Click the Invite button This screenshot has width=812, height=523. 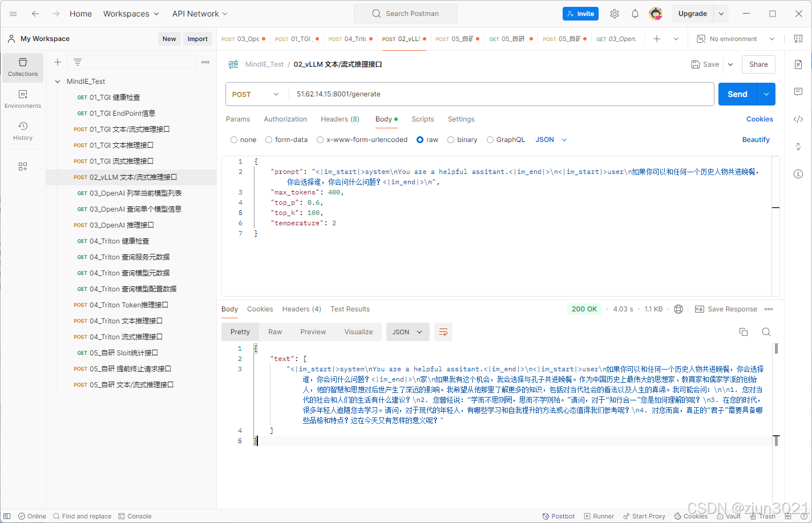(x=580, y=14)
